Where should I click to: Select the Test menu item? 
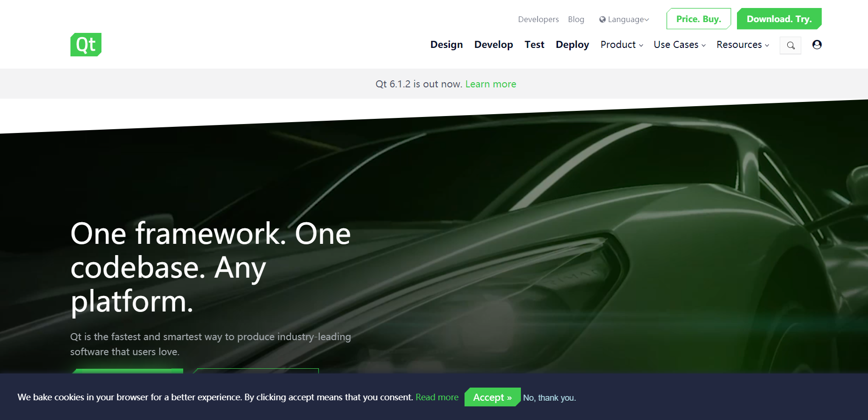pos(535,45)
